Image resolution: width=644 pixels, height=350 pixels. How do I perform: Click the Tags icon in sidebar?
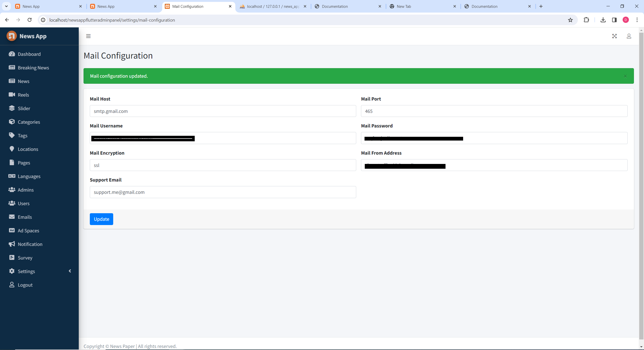(x=12, y=135)
